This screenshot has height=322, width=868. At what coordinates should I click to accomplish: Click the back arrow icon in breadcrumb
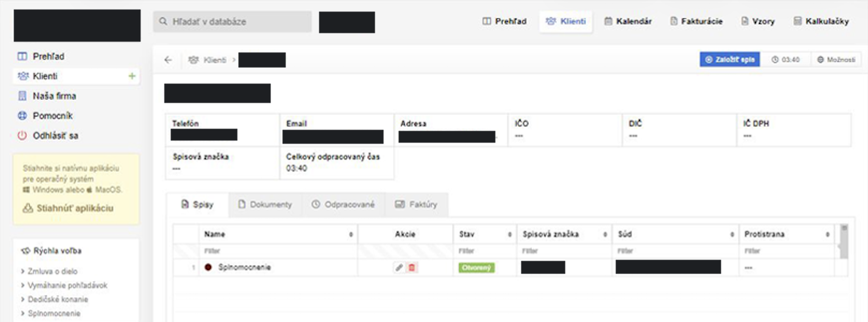[168, 60]
